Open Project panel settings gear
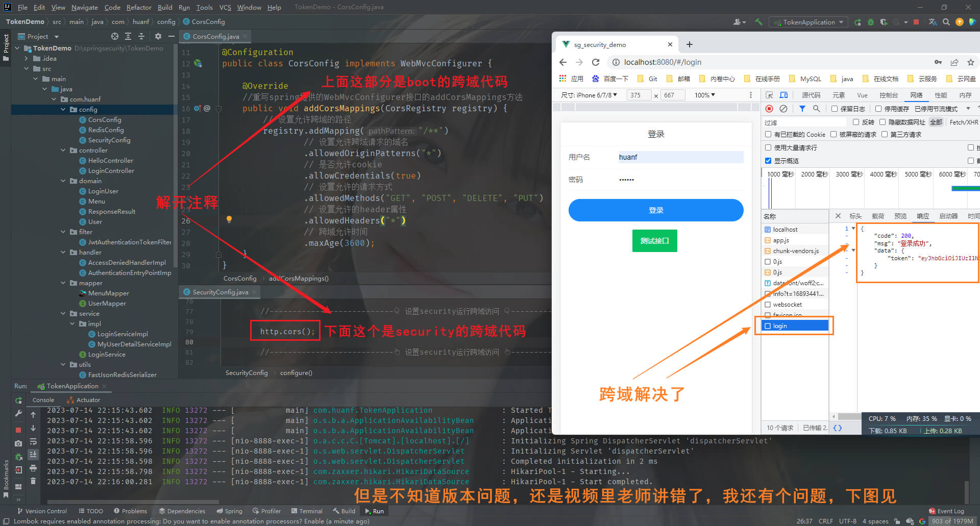The image size is (980, 526). [x=158, y=36]
